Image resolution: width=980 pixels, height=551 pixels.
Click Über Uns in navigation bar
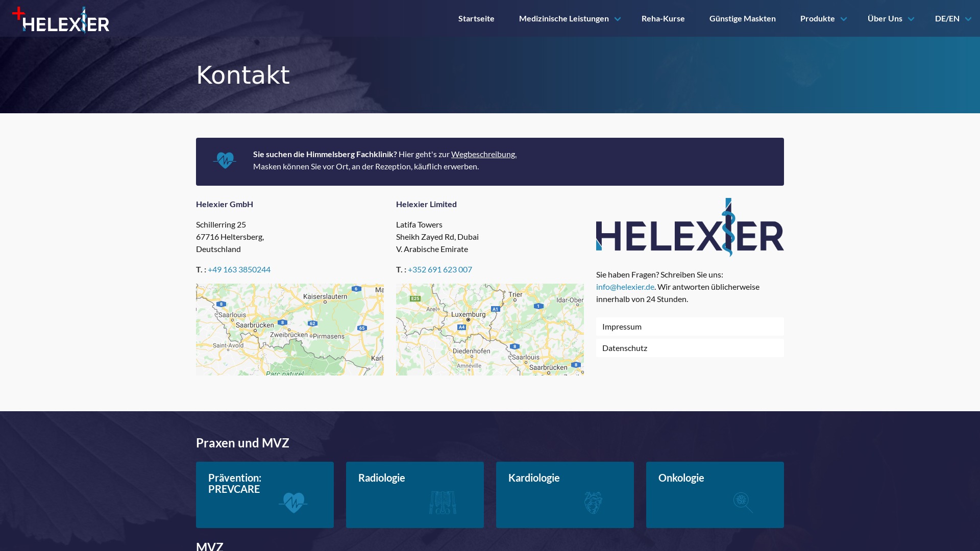pos(885,18)
